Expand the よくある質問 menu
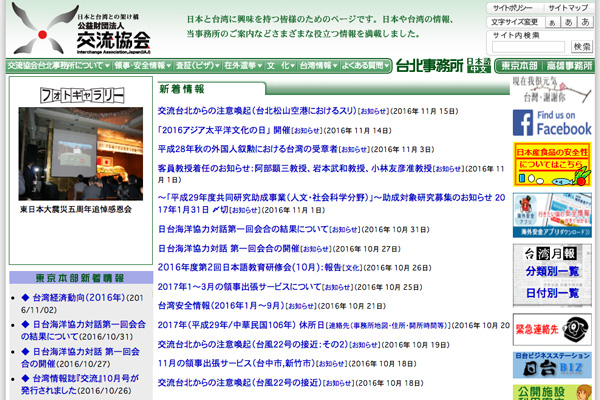 365,66
